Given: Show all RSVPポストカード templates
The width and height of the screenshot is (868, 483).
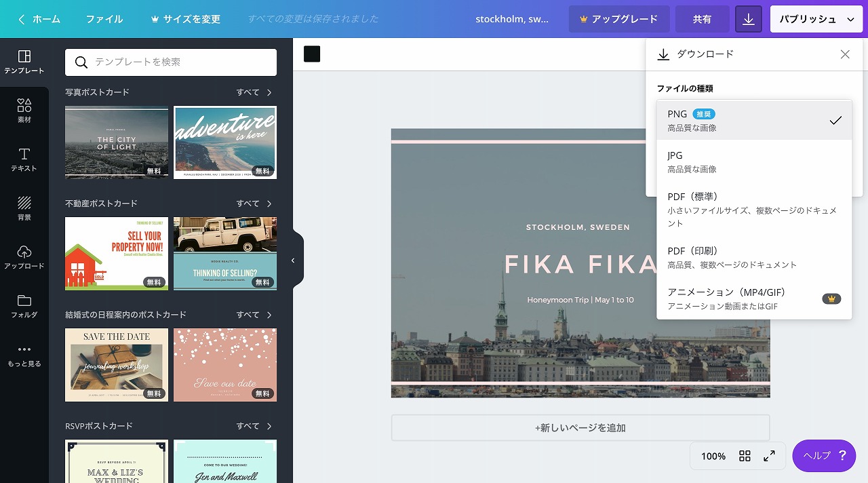Looking at the screenshot, I should (254, 426).
